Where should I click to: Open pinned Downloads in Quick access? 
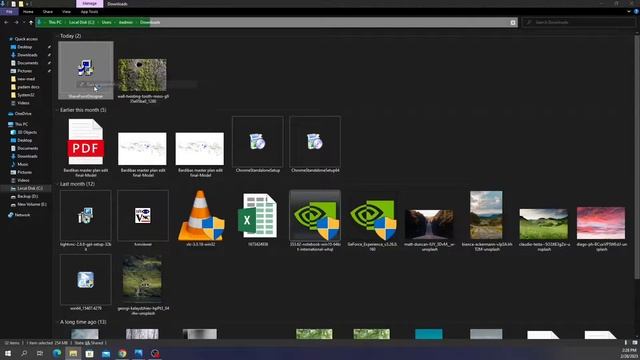(27, 55)
